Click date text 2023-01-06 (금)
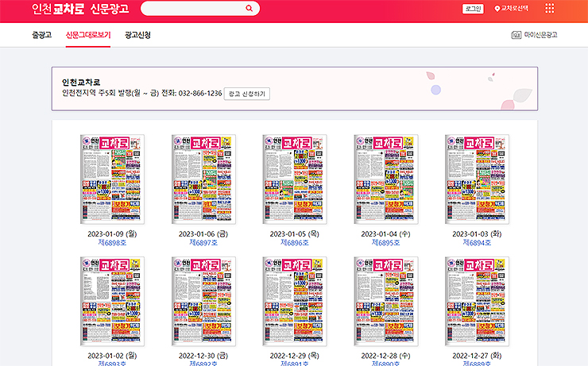The width and height of the screenshot is (588, 366). click(x=203, y=234)
